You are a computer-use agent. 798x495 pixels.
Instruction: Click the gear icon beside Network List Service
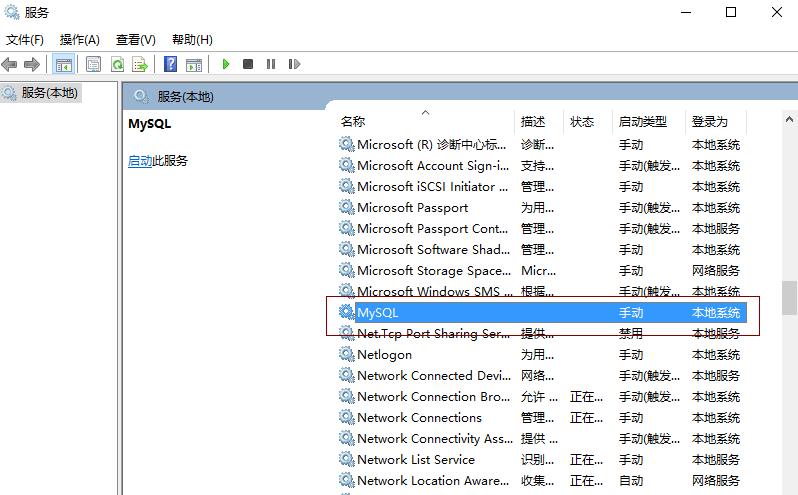coord(347,459)
